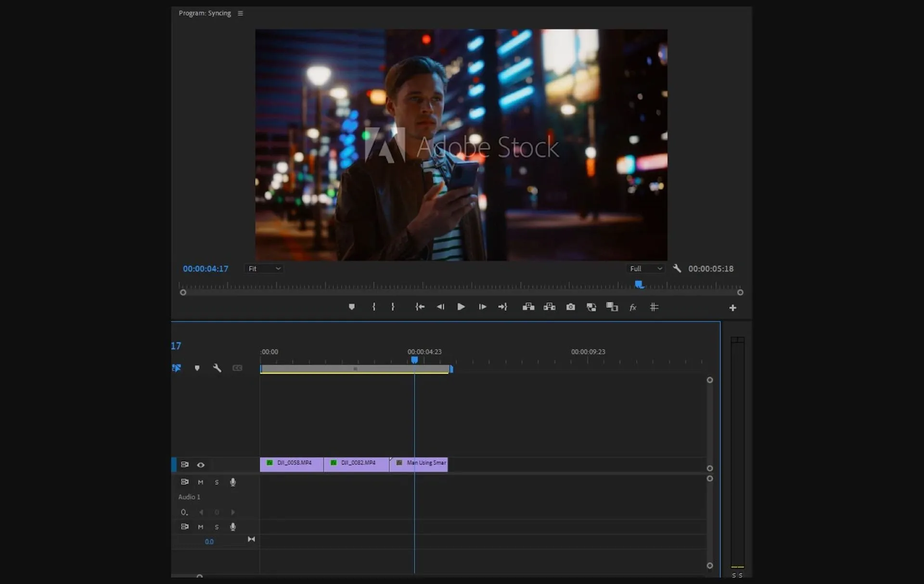Click the Button Editor plus button
This screenshot has height=584, width=924.
pos(732,307)
